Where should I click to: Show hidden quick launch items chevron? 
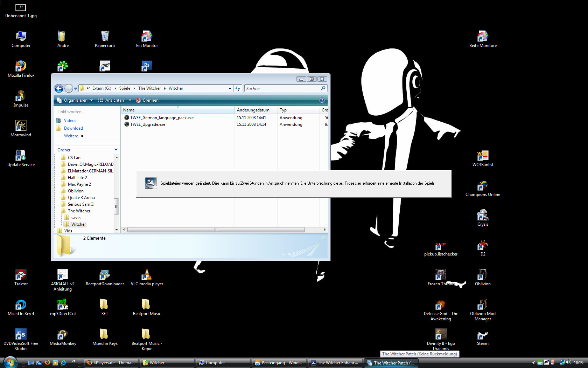[x=73, y=361]
